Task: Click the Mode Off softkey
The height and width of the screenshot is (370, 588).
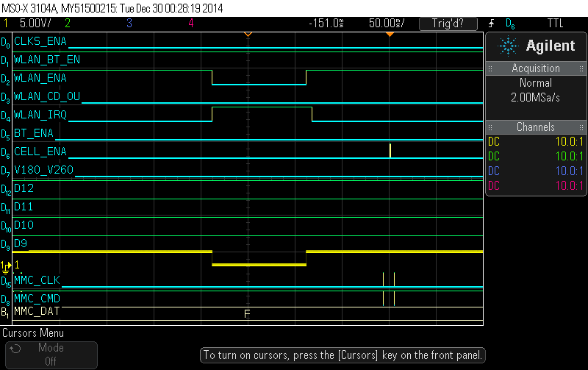Action: tap(51, 355)
